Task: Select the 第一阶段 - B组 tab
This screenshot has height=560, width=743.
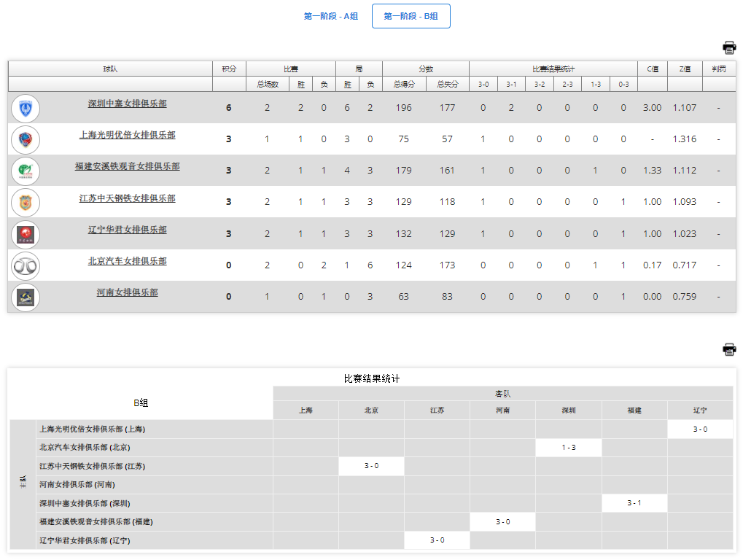Action: tap(411, 16)
